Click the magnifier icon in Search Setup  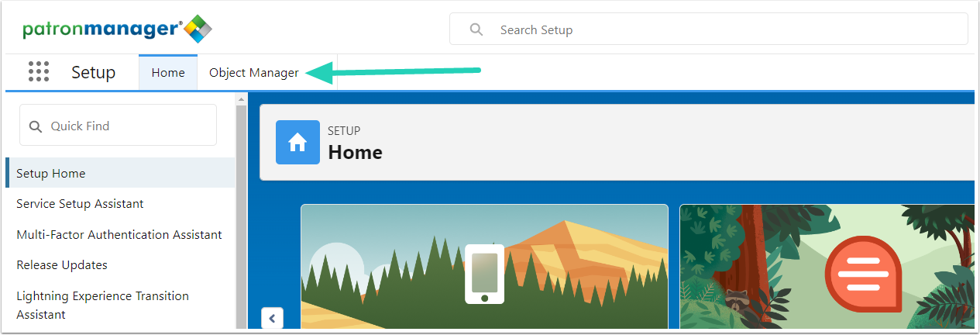click(x=477, y=29)
